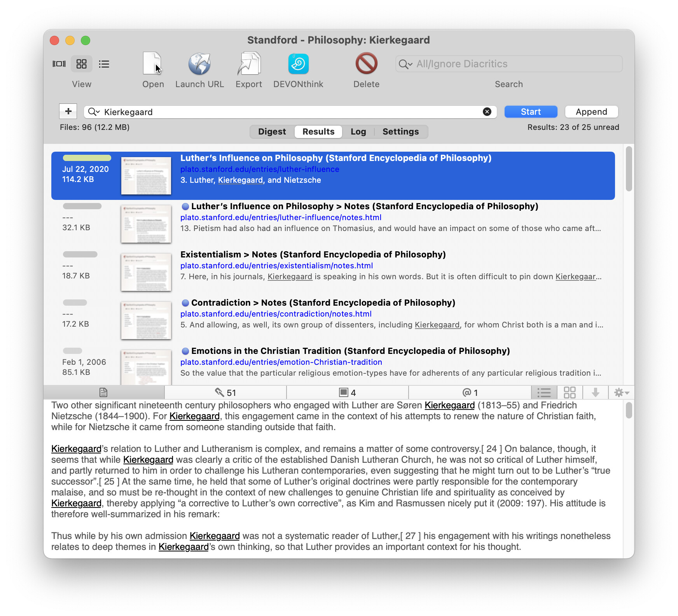Switch to list view mode

[104, 64]
